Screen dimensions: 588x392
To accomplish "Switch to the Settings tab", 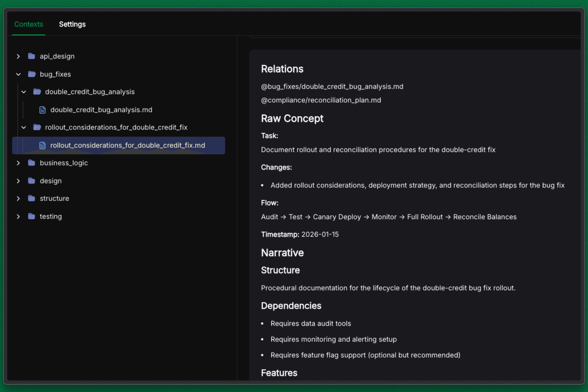I will coord(72,24).
